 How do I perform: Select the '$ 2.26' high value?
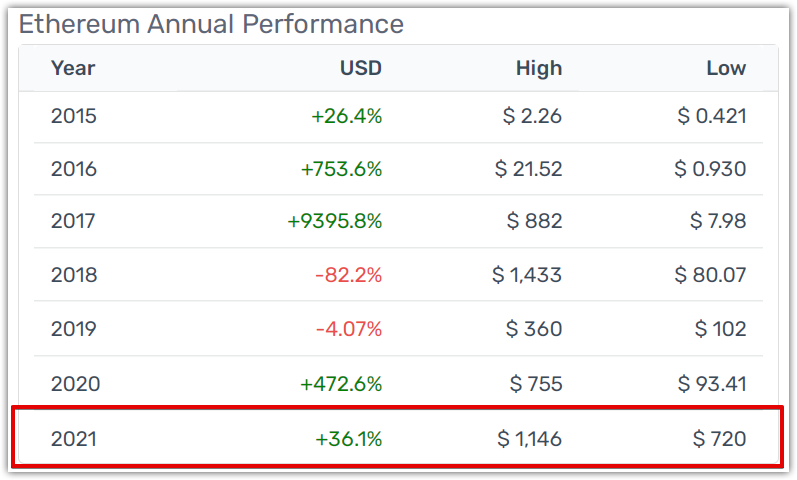pyautogui.click(x=532, y=116)
